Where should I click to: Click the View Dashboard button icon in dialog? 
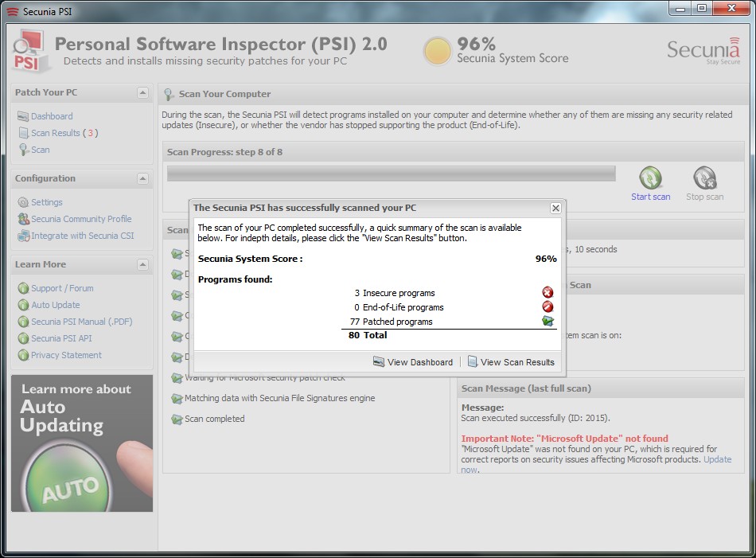click(379, 361)
